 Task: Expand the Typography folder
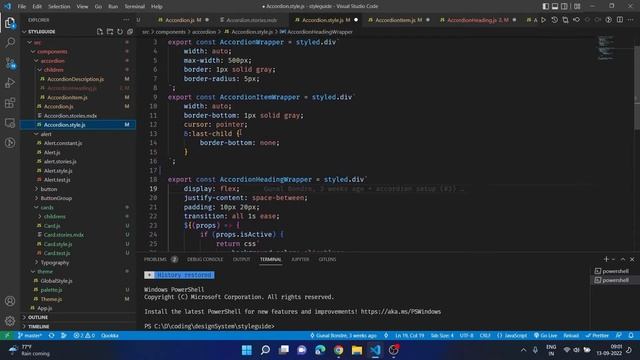(55, 262)
